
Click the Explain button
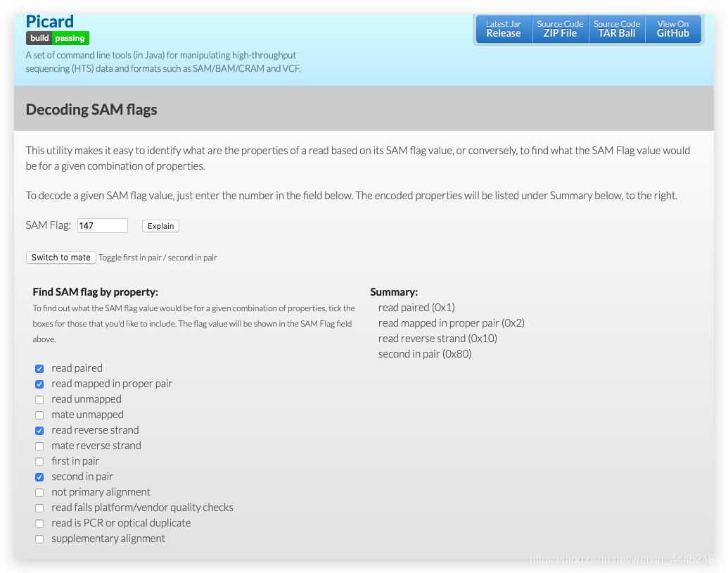coord(160,226)
